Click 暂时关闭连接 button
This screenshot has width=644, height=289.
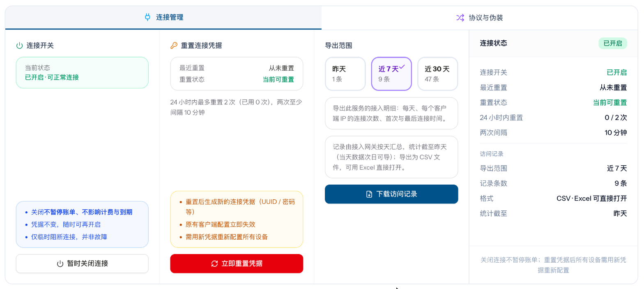(x=82, y=264)
